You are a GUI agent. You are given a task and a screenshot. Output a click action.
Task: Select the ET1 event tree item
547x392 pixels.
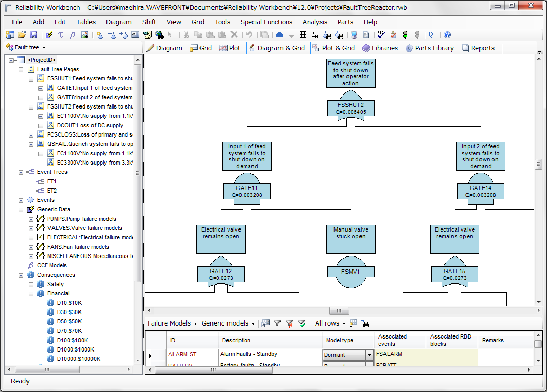tap(51, 181)
